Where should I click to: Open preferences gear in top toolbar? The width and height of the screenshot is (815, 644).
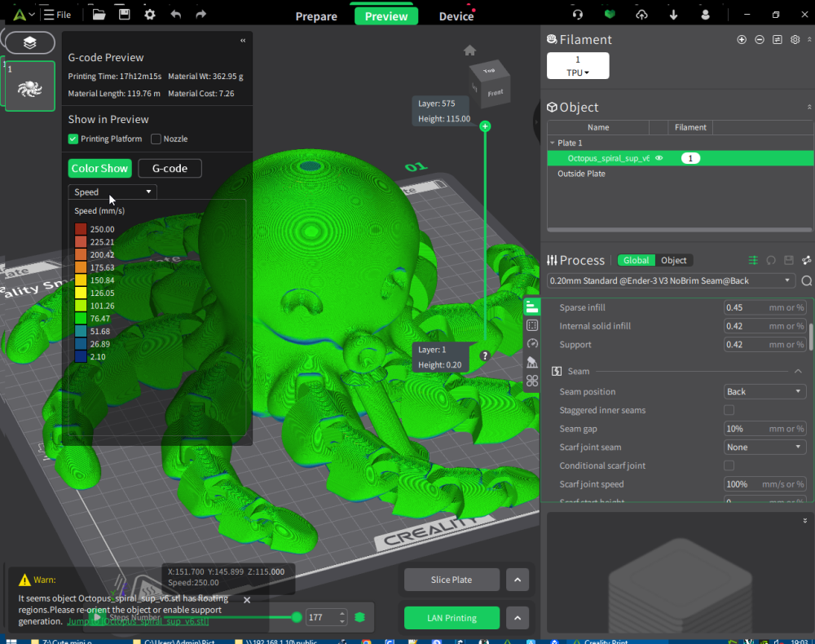[150, 15]
